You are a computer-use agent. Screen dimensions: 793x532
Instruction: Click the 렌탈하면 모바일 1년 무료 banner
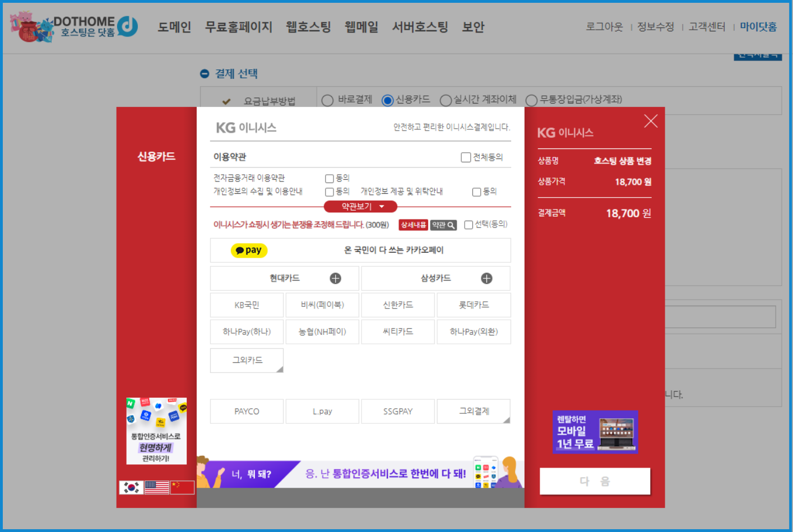595,432
